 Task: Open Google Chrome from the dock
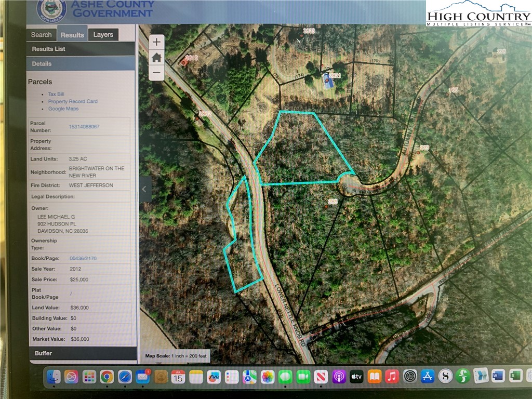pyautogui.click(x=107, y=377)
